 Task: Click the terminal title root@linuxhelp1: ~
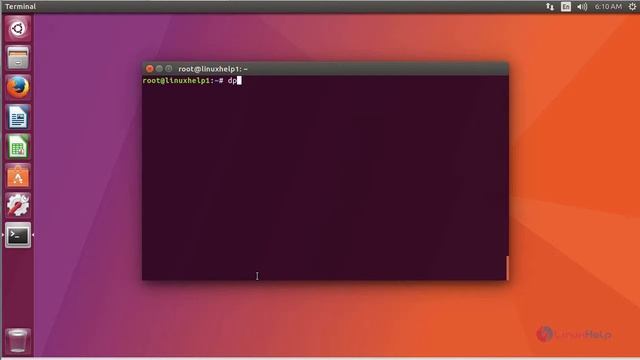pyautogui.click(x=213, y=69)
